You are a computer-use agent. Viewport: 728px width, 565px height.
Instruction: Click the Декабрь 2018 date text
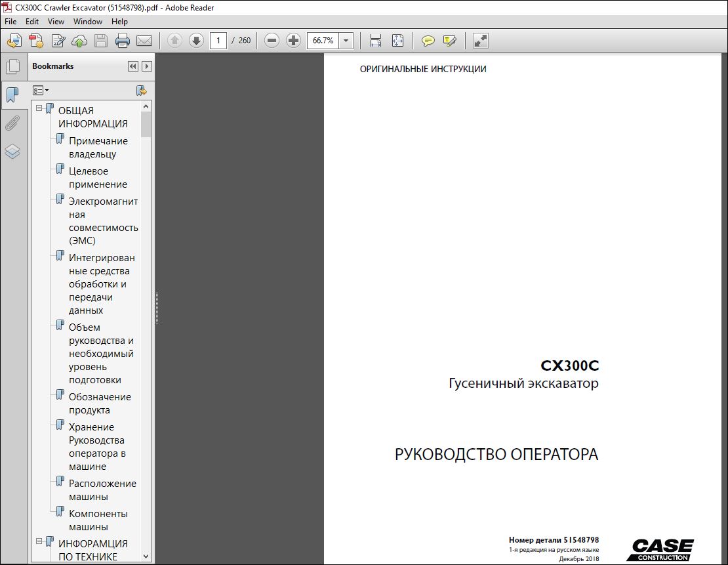coord(579,559)
